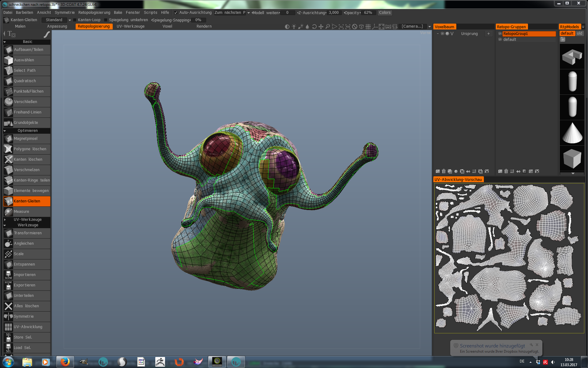Screen dimensions: 588x368
Task: Enable the Kanten-Loop checkbox
Action: [x=75, y=20]
